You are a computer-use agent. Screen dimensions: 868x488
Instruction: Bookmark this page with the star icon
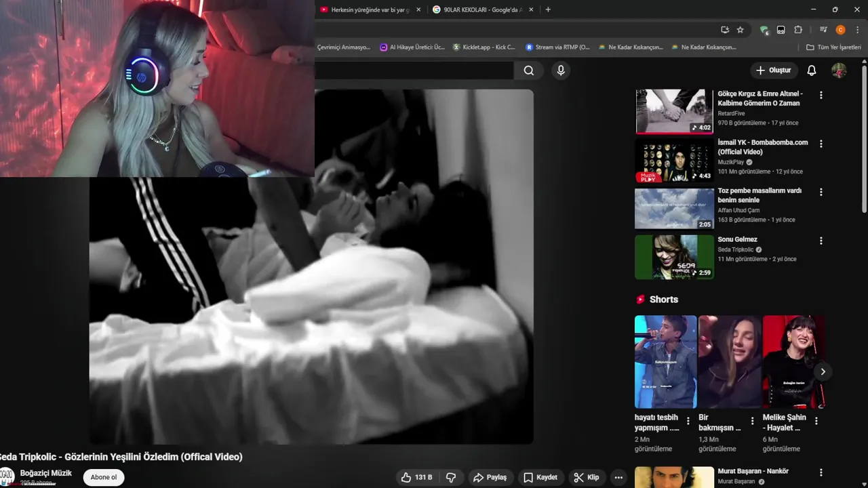pos(740,30)
